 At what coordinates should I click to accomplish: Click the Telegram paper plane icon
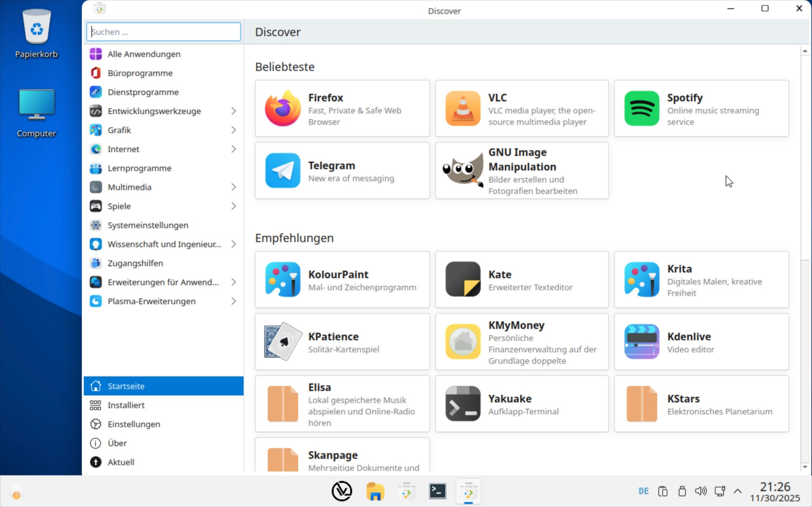(283, 171)
